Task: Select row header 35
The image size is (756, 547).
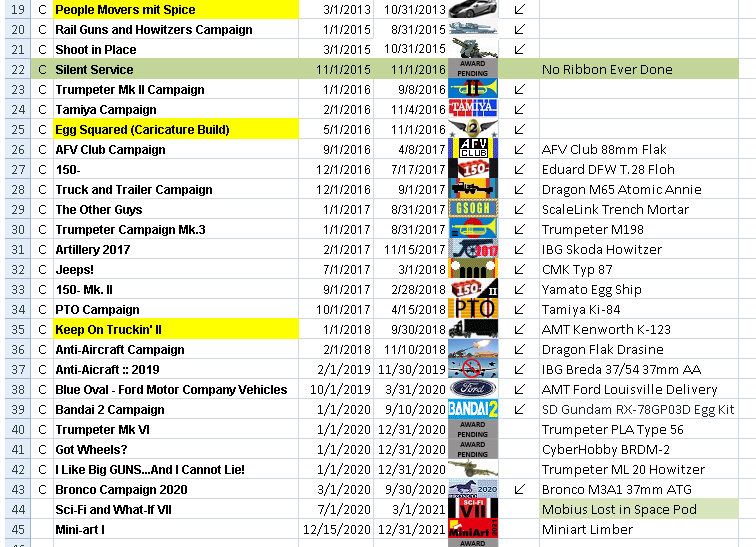Action: click(15, 330)
